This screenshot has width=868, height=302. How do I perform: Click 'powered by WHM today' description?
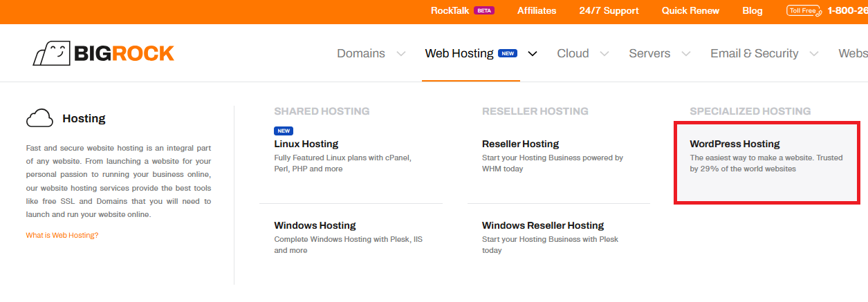(x=553, y=163)
